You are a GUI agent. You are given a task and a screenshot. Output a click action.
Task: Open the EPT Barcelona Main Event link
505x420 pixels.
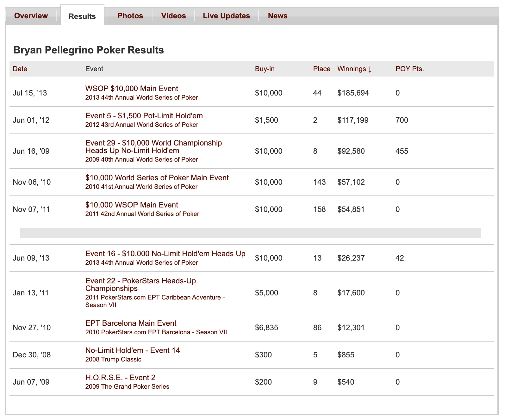(x=131, y=323)
